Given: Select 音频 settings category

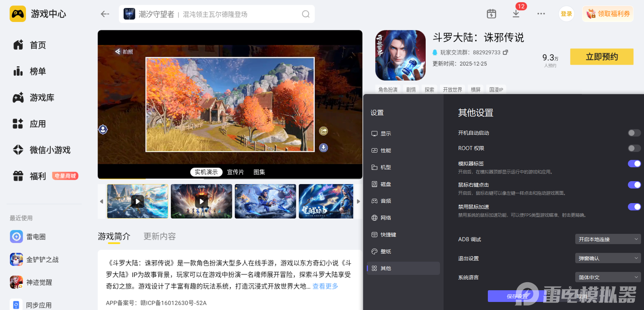Looking at the screenshot, I should tap(403, 201).
